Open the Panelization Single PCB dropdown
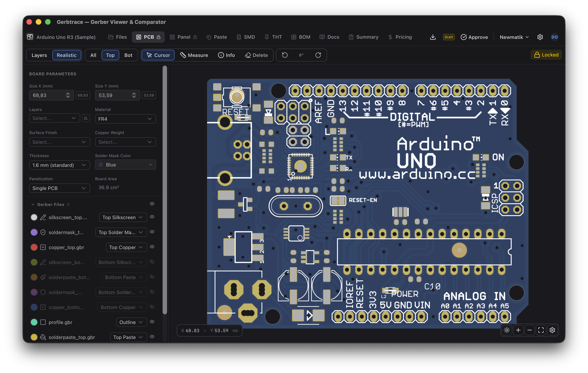The width and height of the screenshot is (588, 373). [x=59, y=188]
